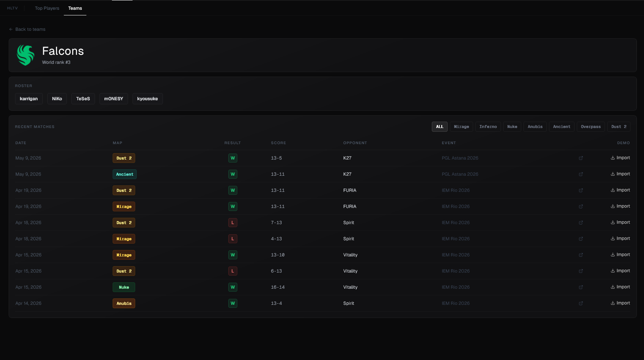Image resolution: width=644 pixels, height=360 pixels.
Task: Click the 6-13 score
Action: [x=276, y=271]
